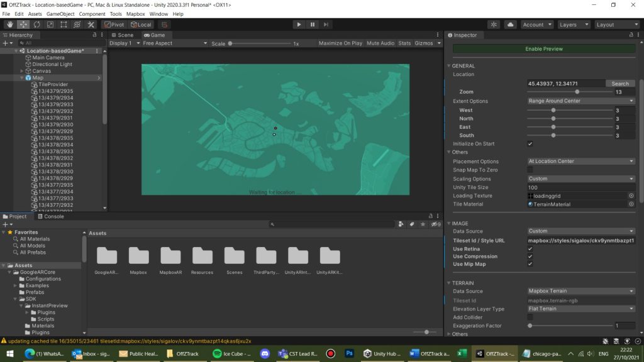Click the Windows Start button
Viewport: 644px width, 362px height.
pyautogui.click(x=10, y=353)
